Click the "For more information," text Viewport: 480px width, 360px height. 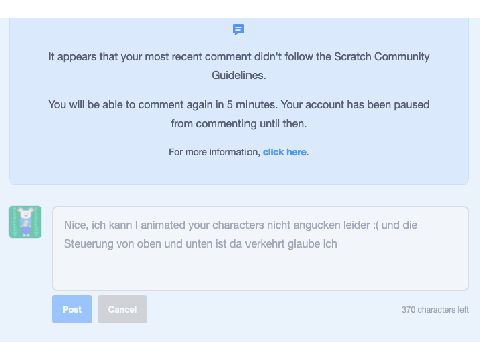(214, 152)
